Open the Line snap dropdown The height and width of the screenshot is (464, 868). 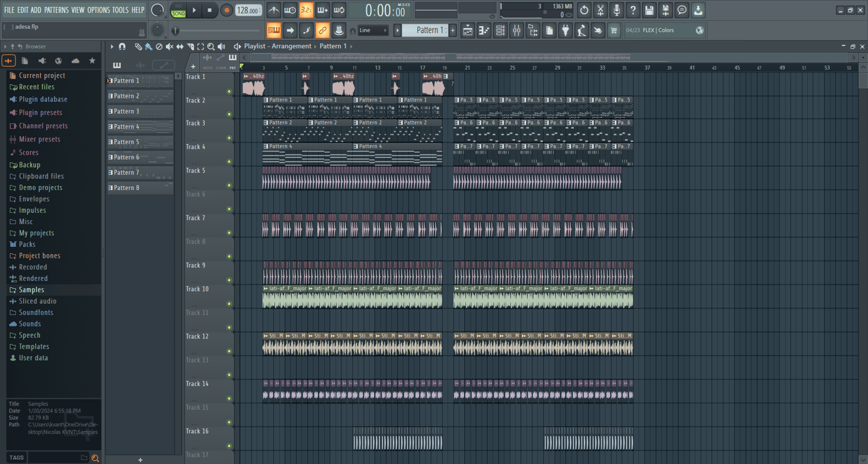[x=373, y=30]
